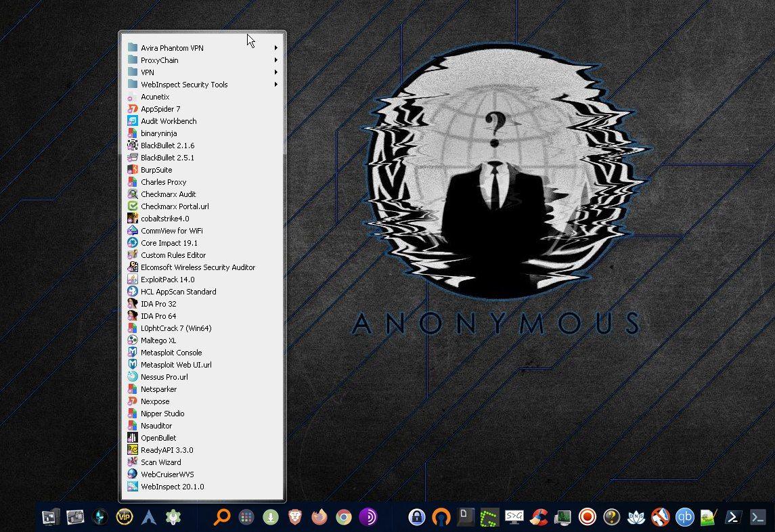Open WebCruiserWVS

[x=202, y=474]
